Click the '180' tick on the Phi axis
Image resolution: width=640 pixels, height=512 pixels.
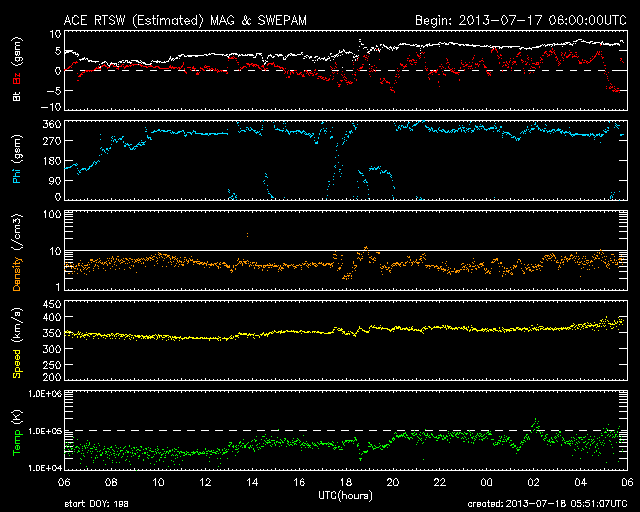click(52, 161)
